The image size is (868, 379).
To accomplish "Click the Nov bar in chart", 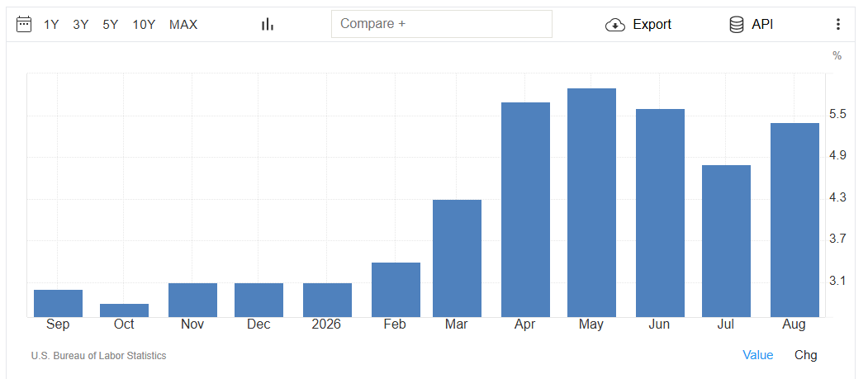I will pyautogui.click(x=192, y=300).
